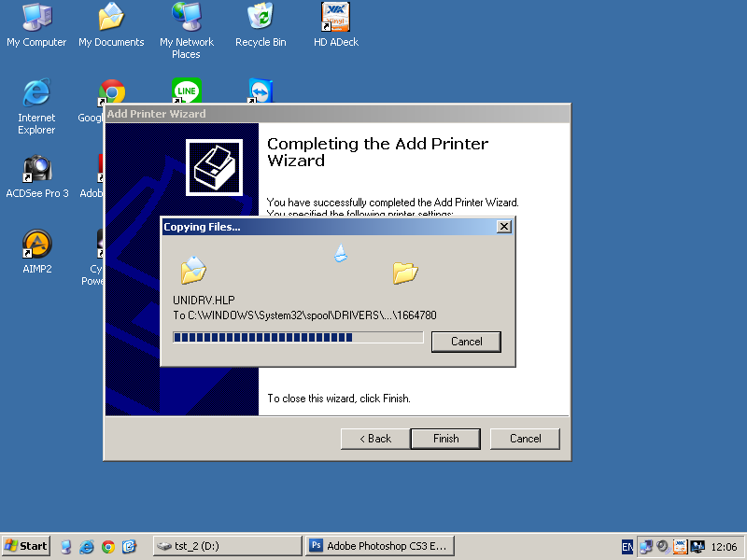Open Chrome from quick launch bar
Image resolution: width=747 pixels, height=560 pixels.
coord(108,547)
